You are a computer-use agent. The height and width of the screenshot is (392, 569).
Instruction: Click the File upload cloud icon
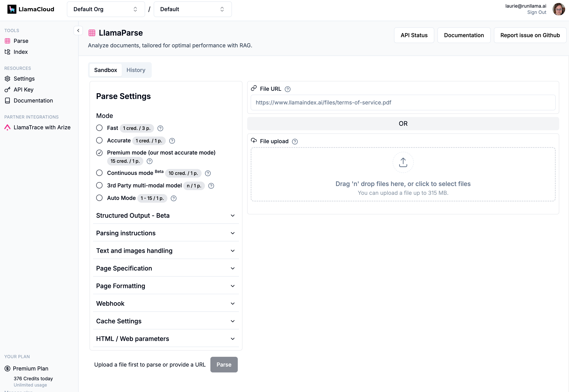[254, 140]
